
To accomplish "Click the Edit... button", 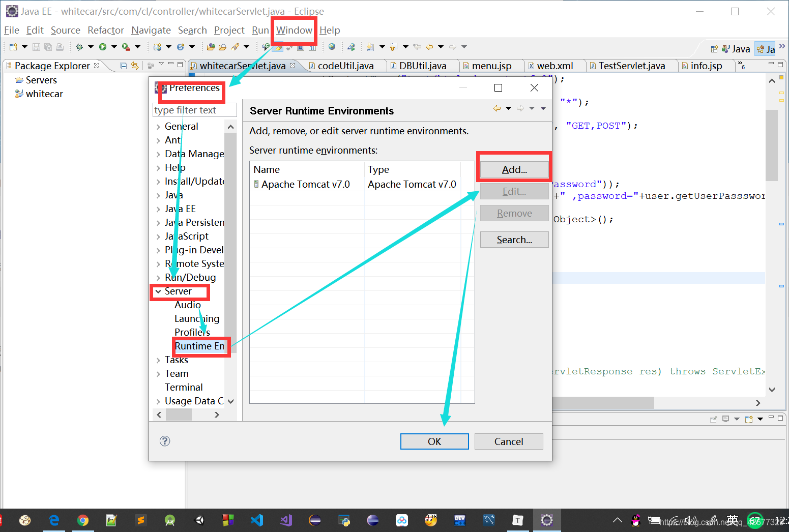I will click(x=514, y=191).
